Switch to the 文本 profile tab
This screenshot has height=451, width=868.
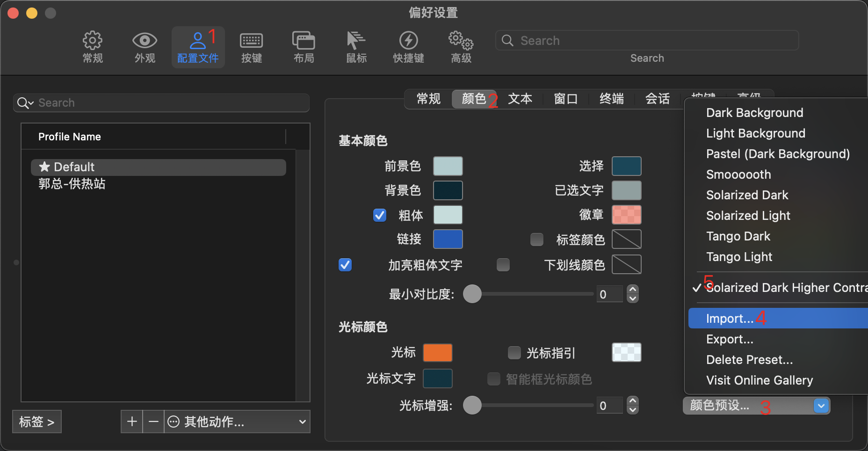pyautogui.click(x=520, y=99)
